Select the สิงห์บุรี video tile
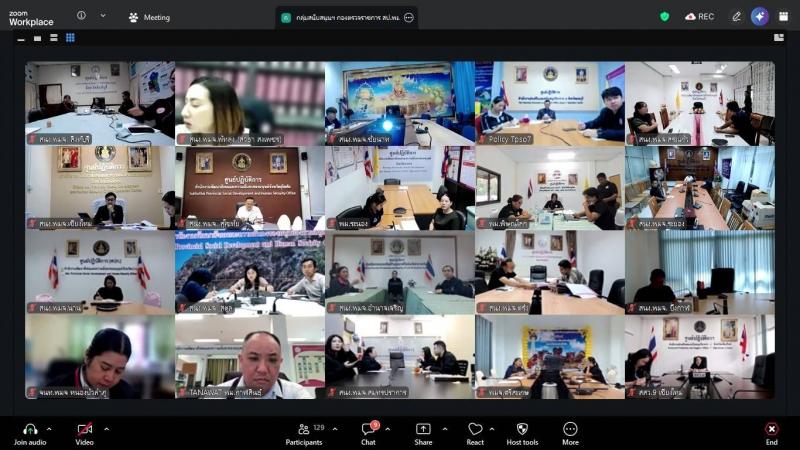Image resolution: width=800 pixels, height=450 pixels. pos(100,104)
